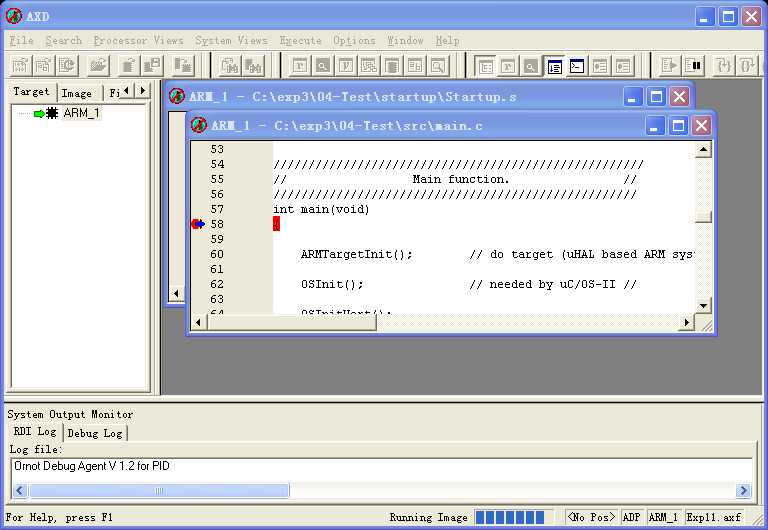
Task: Click the log pane's right scroll arrow
Action: (743, 490)
